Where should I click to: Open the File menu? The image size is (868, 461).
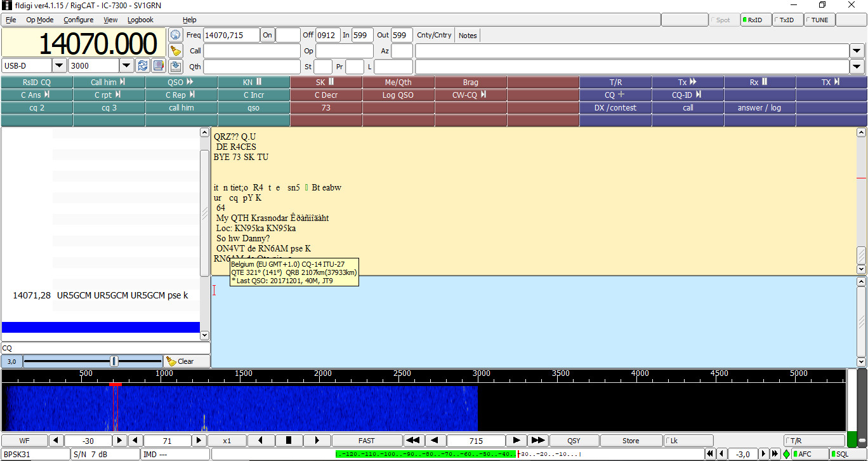click(x=11, y=20)
